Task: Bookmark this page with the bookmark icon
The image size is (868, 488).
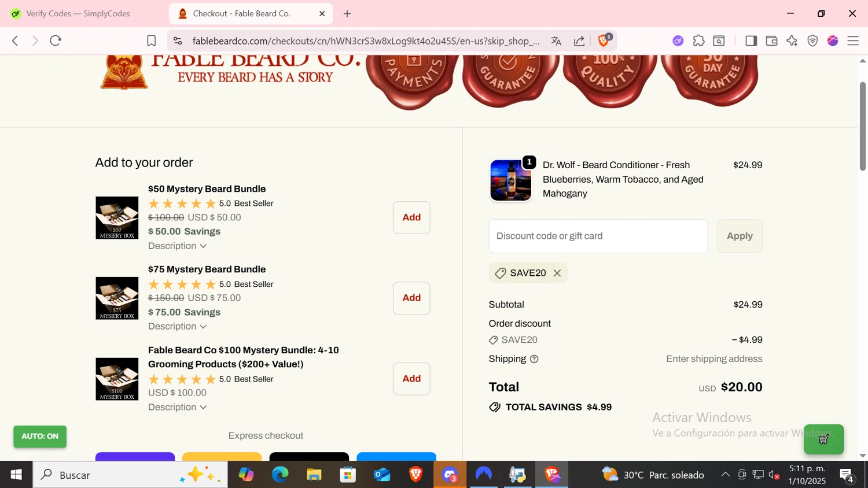Action: (x=151, y=40)
